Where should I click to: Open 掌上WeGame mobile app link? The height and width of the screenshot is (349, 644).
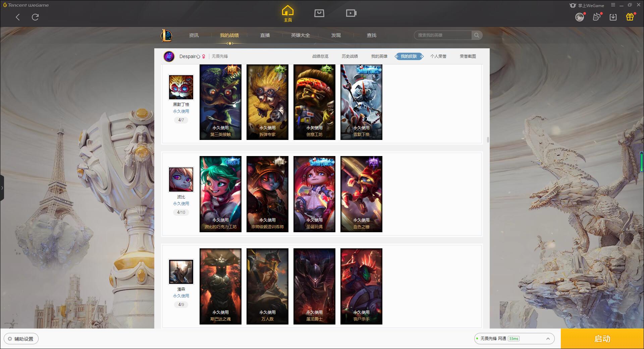(x=587, y=5)
